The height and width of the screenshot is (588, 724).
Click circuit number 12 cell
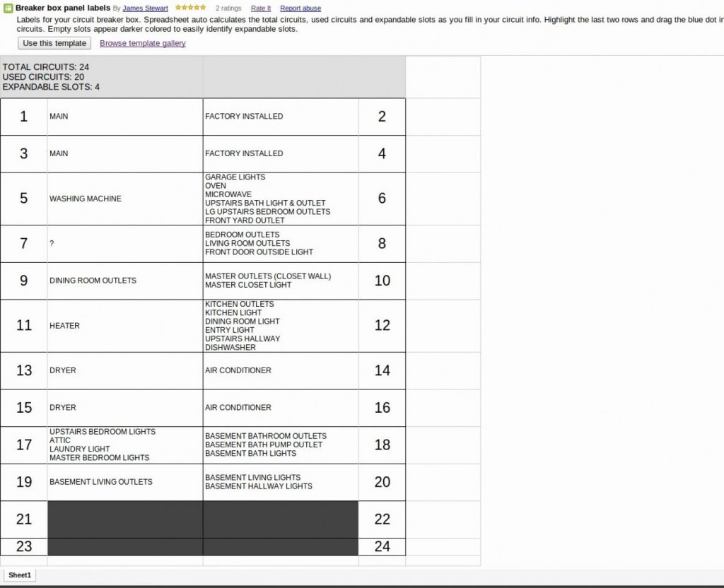click(382, 326)
